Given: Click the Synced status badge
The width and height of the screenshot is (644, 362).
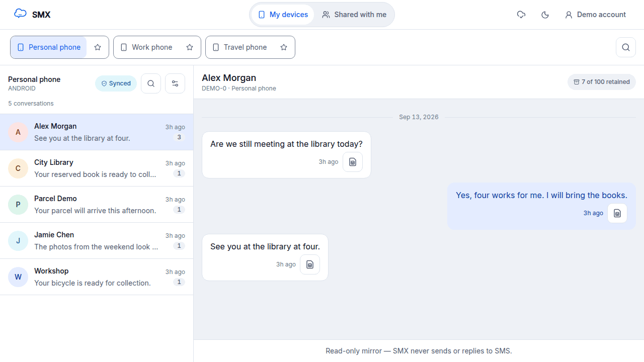Looking at the screenshot, I should coord(116,83).
